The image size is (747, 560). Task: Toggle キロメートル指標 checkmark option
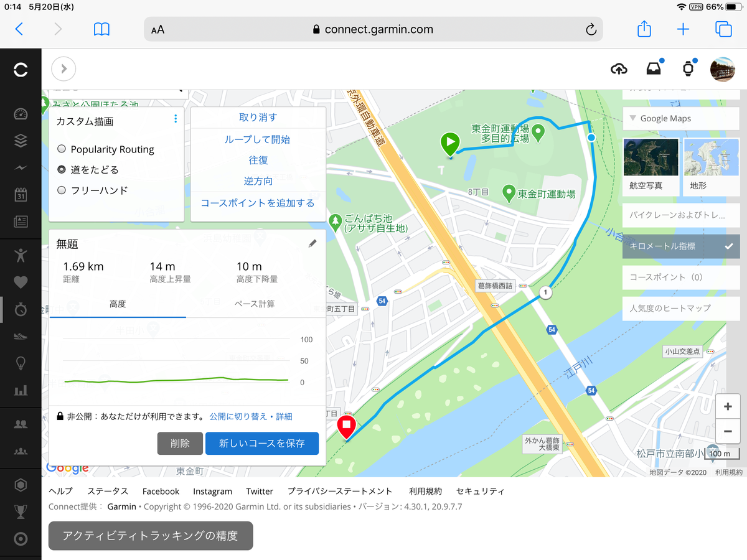[x=681, y=246]
